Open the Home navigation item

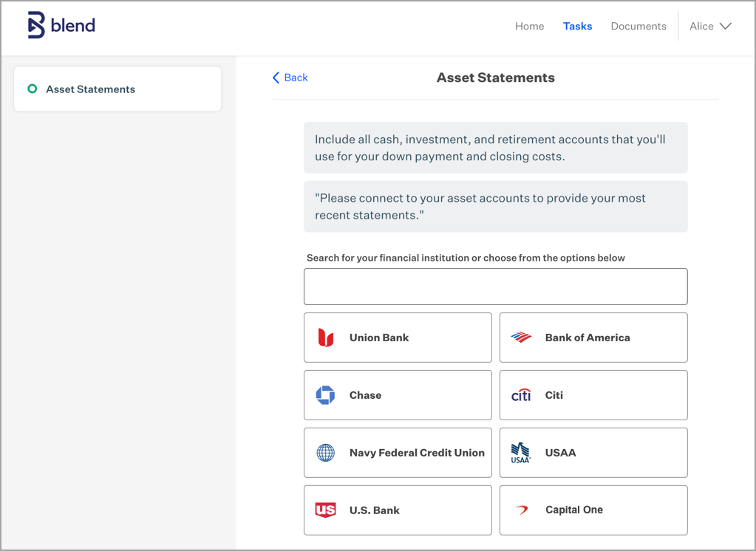coord(529,26)
